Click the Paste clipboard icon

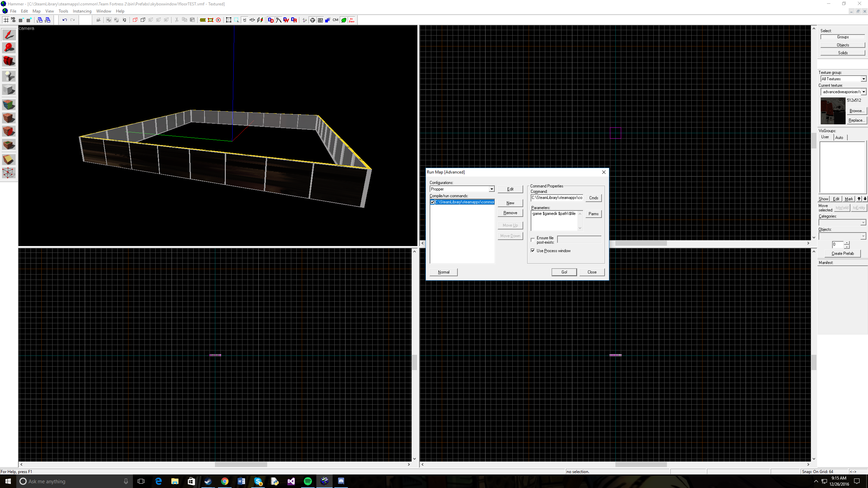click(x=192, y=20)
